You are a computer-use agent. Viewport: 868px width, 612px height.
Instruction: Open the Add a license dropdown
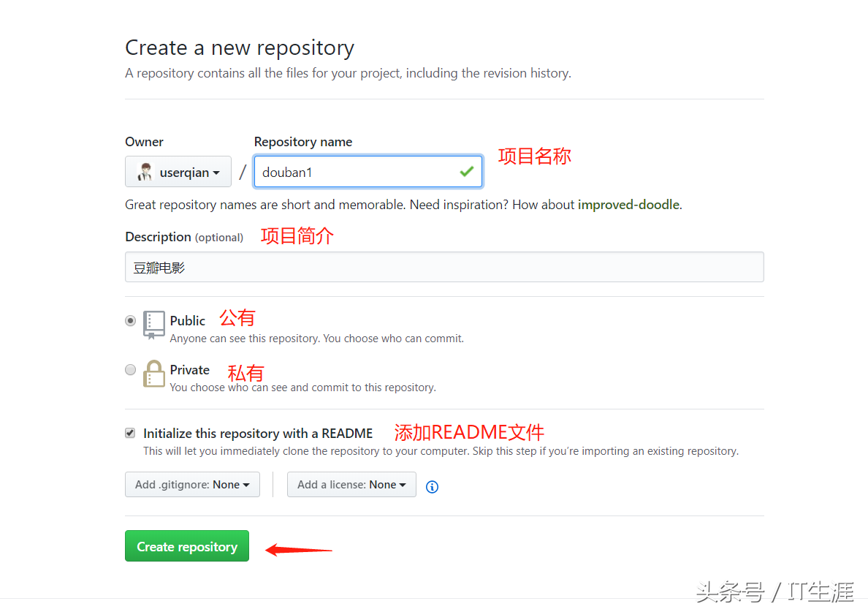pos(351,484)
